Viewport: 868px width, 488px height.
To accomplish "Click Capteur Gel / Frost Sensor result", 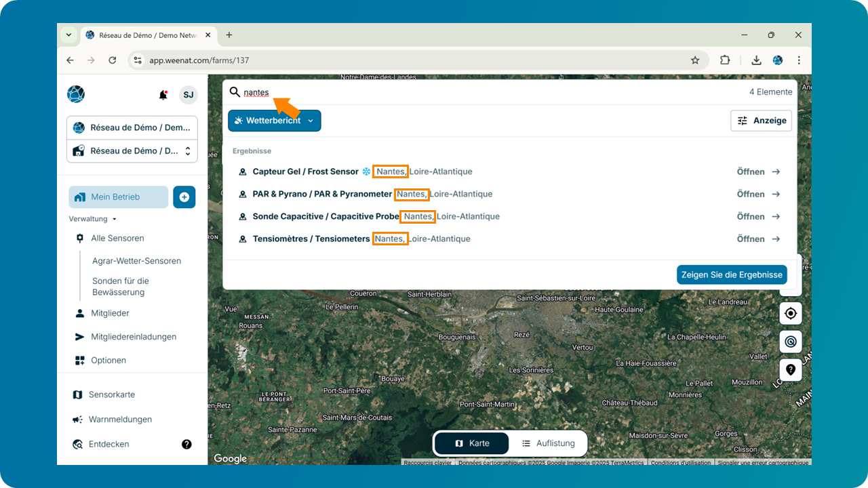I will 305,171.
